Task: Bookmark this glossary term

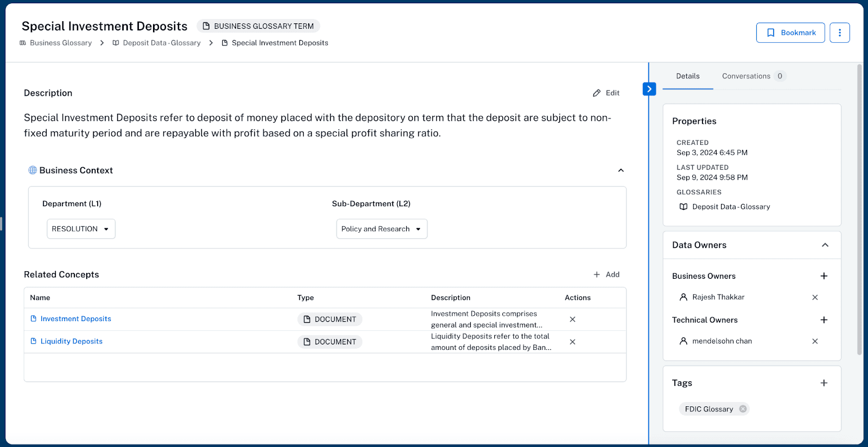Action: click(790, 33)
